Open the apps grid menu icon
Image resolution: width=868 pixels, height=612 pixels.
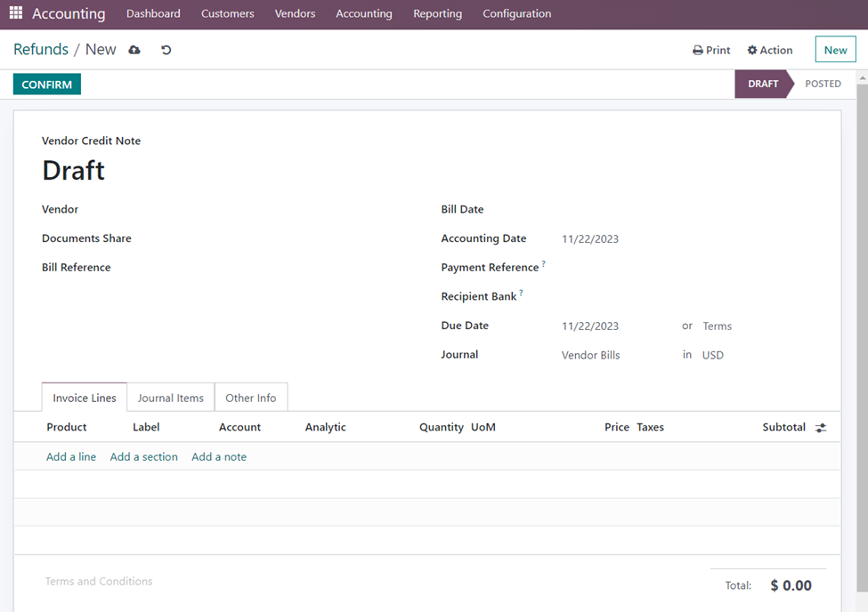coord(16,13)
